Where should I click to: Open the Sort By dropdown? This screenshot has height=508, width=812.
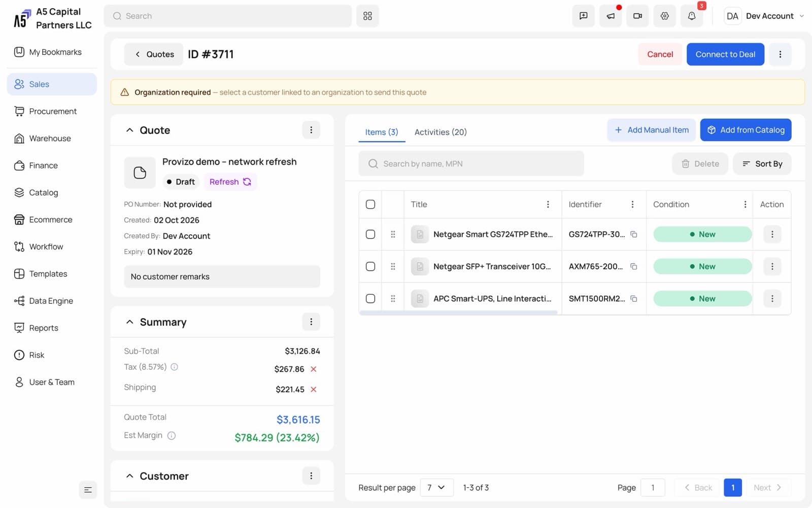(762, 164)
